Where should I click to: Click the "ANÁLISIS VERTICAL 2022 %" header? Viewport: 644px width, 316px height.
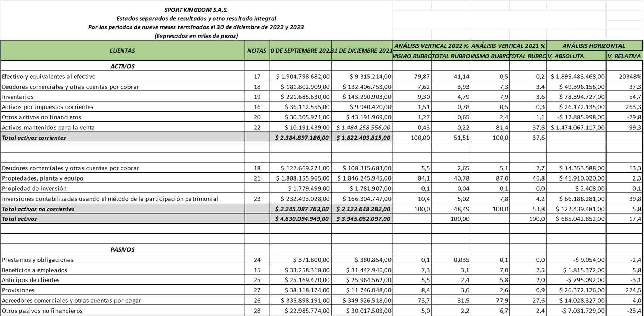[x=431, y=46]
